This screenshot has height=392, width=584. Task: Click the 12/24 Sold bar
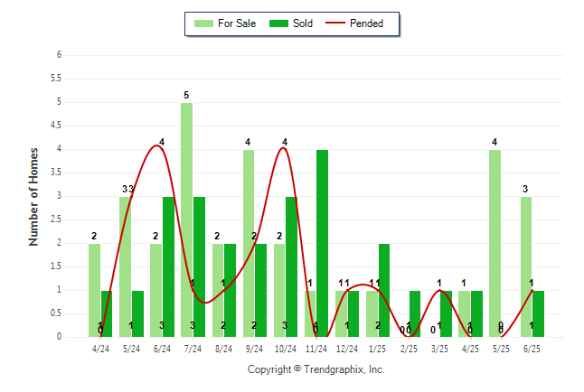[x=353, y=313]
